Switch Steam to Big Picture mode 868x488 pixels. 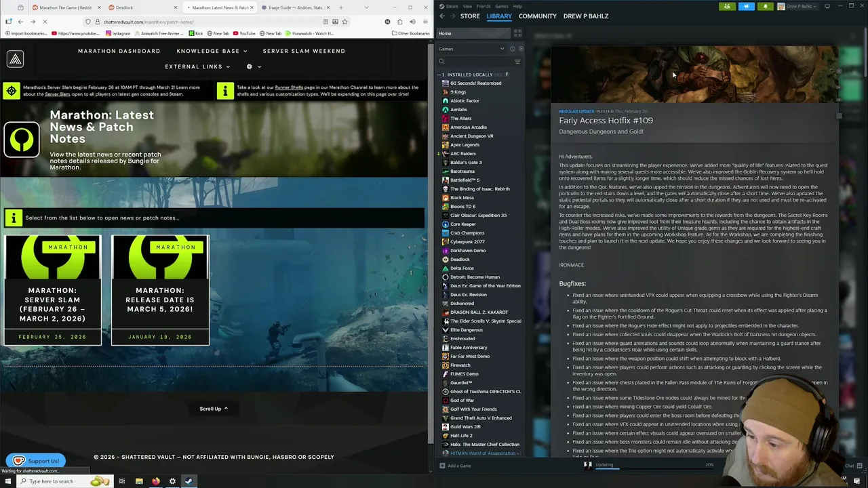(827, 6)
